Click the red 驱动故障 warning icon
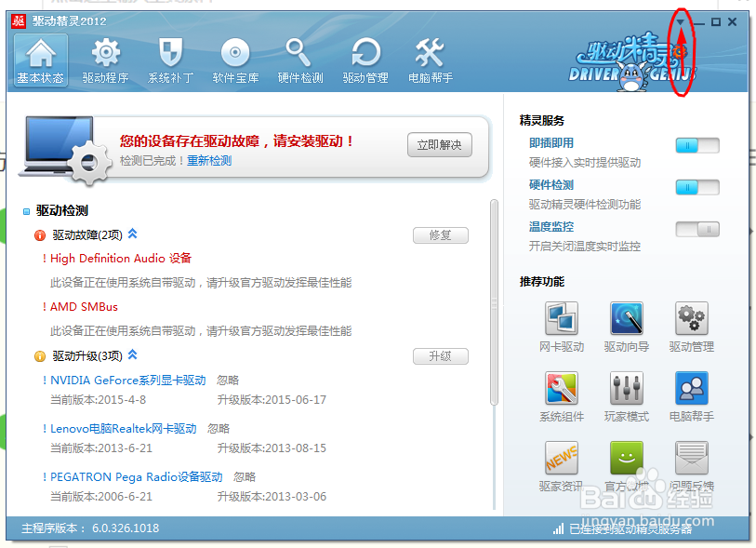This screenshot has width=756, height=548. coord(40,235)
